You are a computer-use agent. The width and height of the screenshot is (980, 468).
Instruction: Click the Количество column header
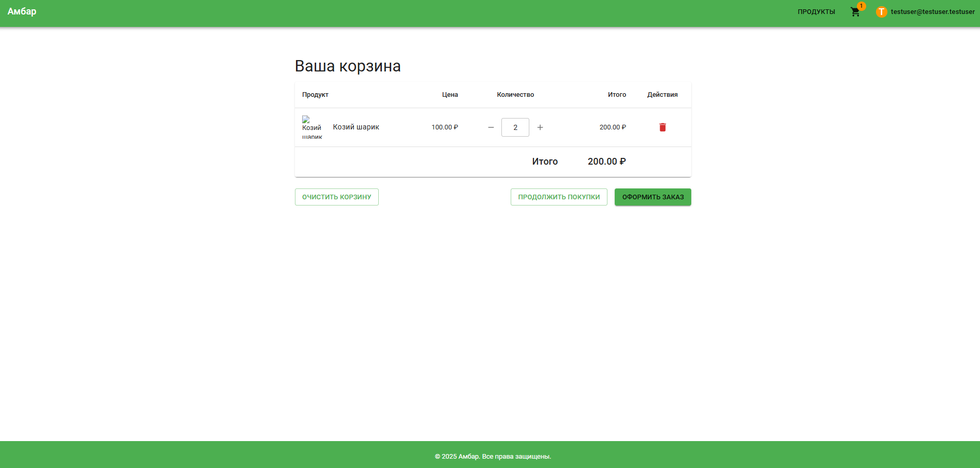coord(515,95)
